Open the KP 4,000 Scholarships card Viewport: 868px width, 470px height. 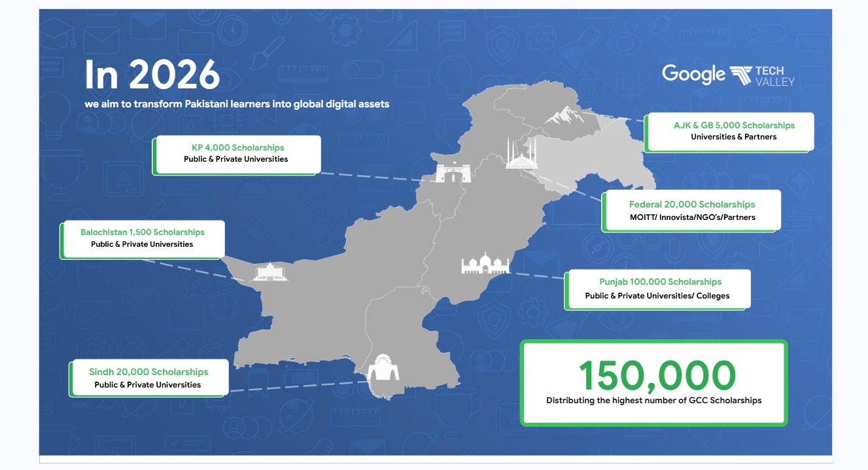pos(237,154)
